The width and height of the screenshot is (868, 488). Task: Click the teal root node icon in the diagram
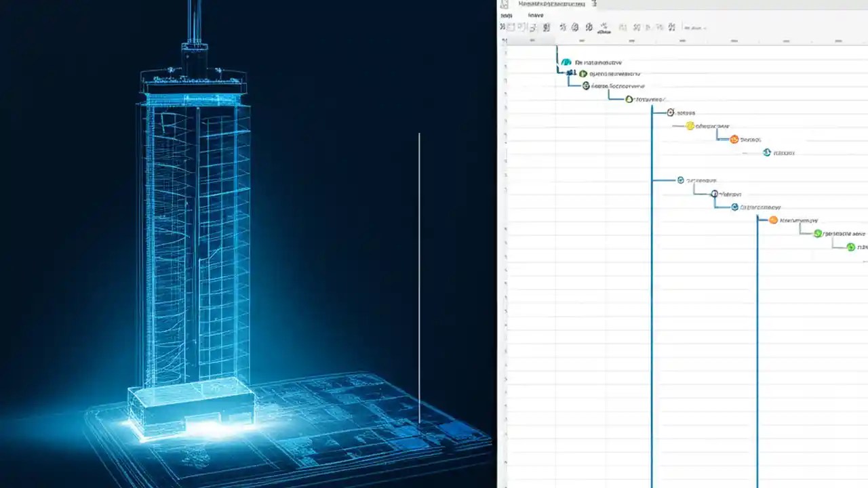coord(566,62)
